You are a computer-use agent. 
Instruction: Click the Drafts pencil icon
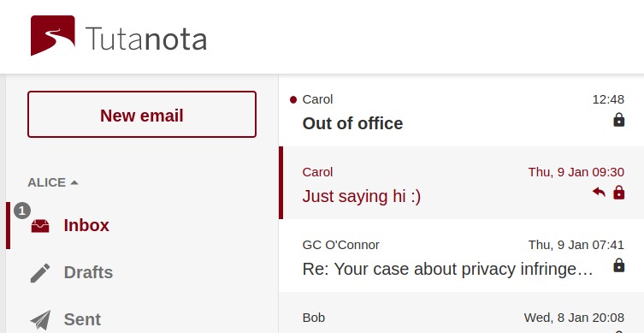click(40, 272)
